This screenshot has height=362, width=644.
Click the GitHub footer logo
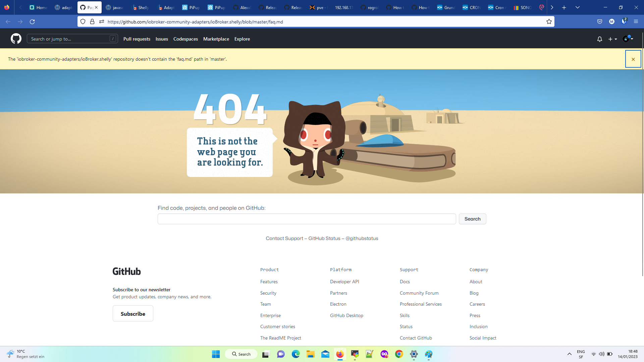[x=126, y=271]
